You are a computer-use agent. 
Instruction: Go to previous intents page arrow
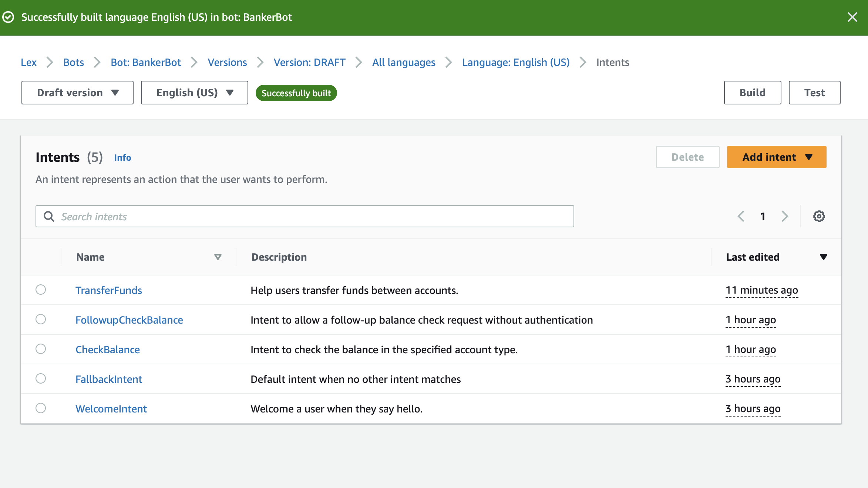point(741,216)
